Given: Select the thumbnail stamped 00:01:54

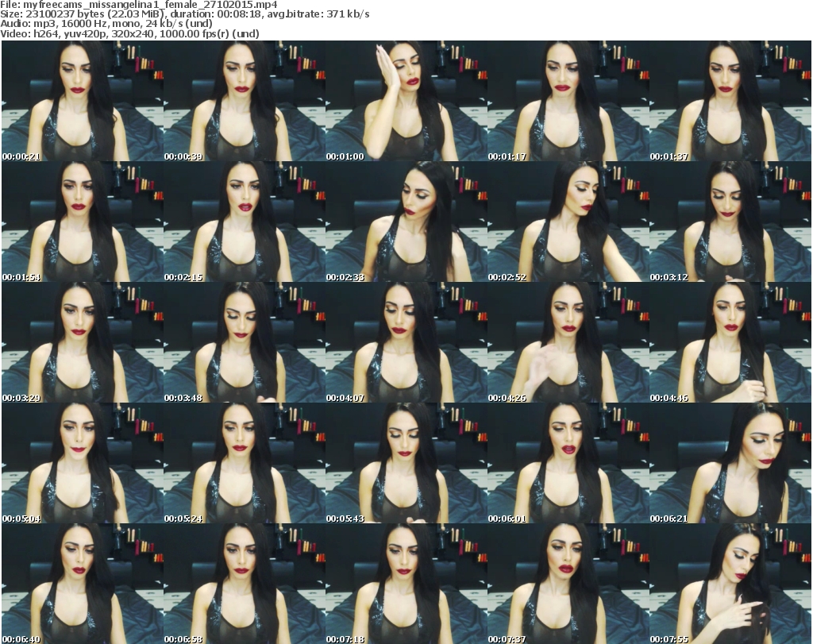Looking at the screenshot, I should click(x=83, y=222).
